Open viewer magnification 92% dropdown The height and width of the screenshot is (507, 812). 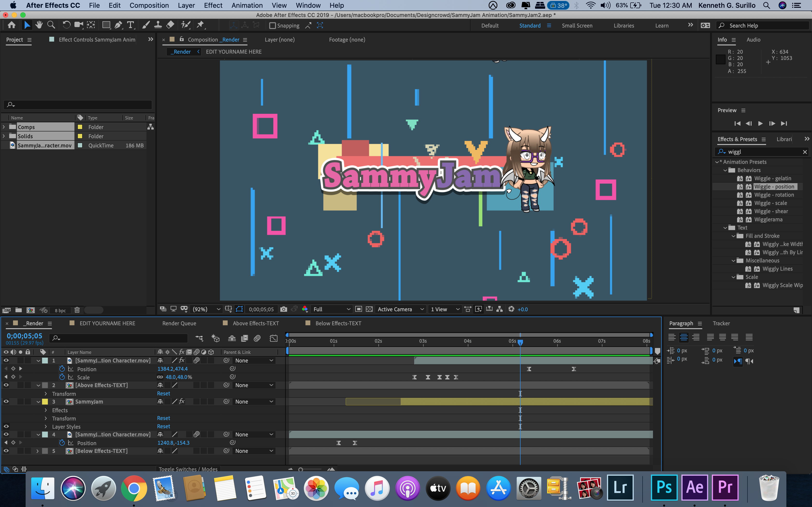pyautogui.click(x=206, y=309)
